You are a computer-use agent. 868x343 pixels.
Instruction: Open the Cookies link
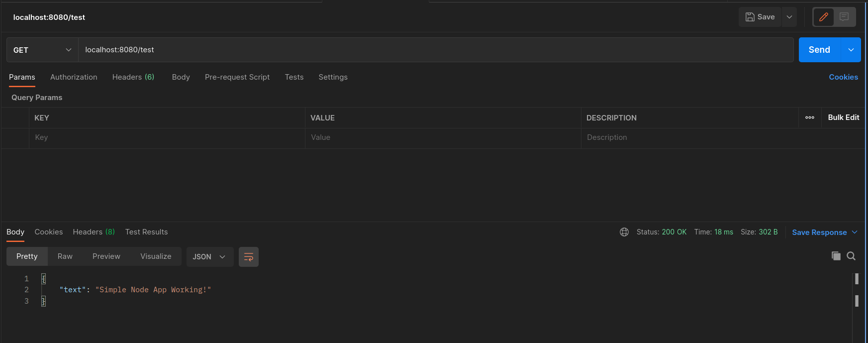tap(843, 77)
